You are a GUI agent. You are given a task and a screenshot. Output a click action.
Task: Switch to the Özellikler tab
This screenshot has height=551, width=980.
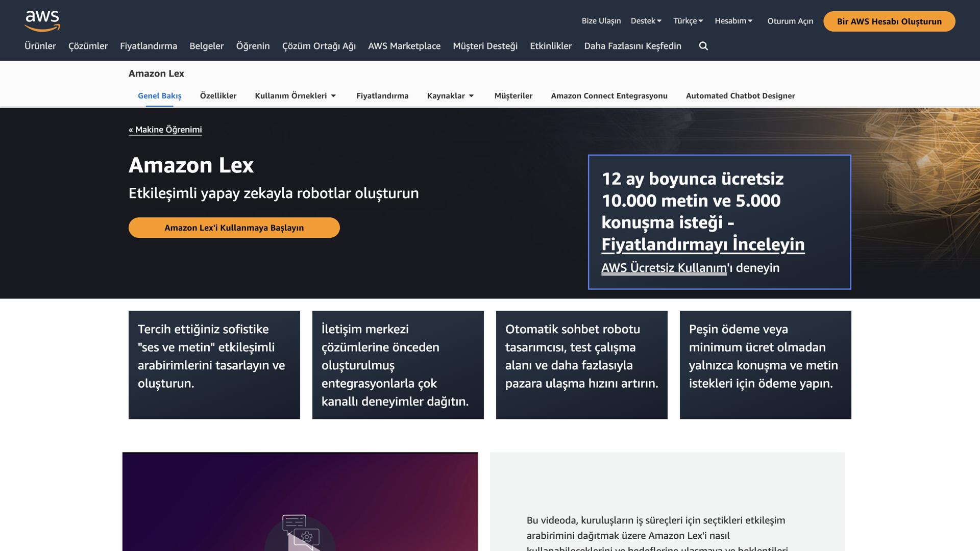pos(218,95)
